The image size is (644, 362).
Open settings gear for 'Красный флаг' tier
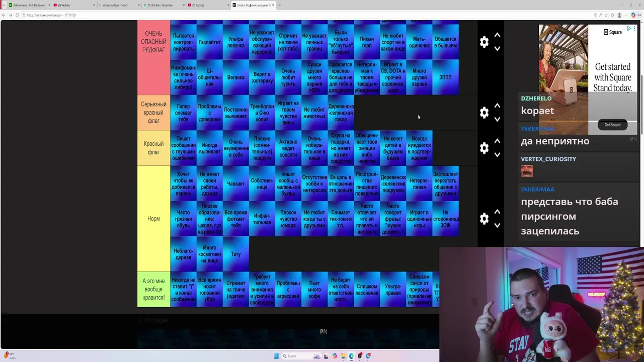point(484,148)
